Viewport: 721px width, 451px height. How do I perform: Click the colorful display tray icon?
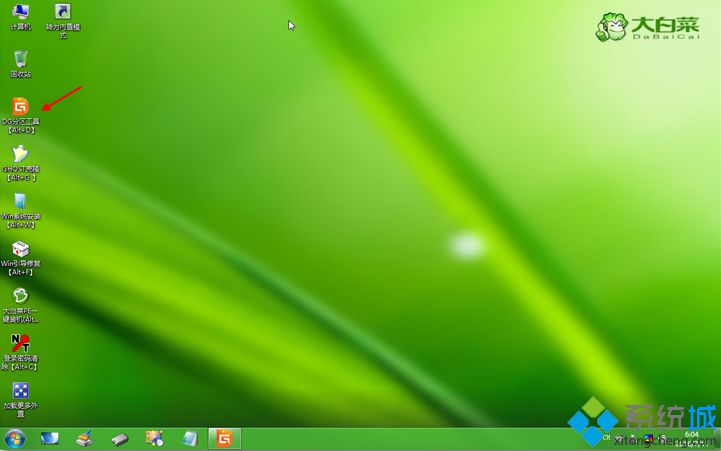point(648,438)
